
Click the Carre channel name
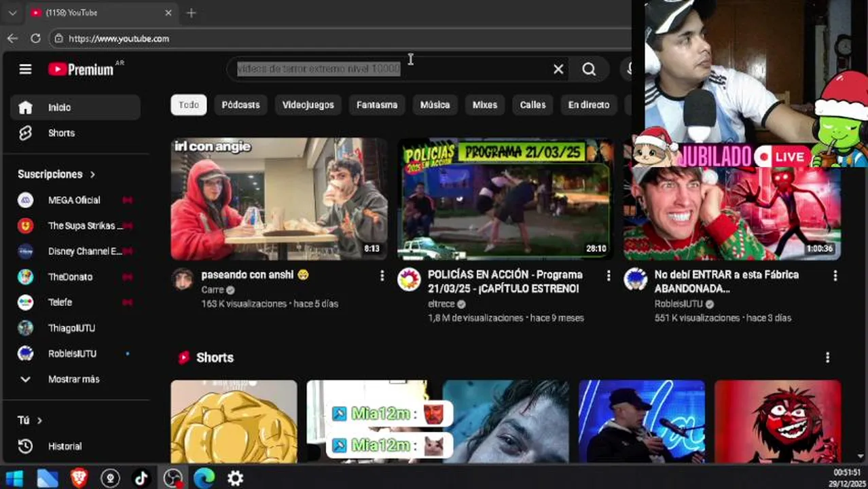(213, 290)
